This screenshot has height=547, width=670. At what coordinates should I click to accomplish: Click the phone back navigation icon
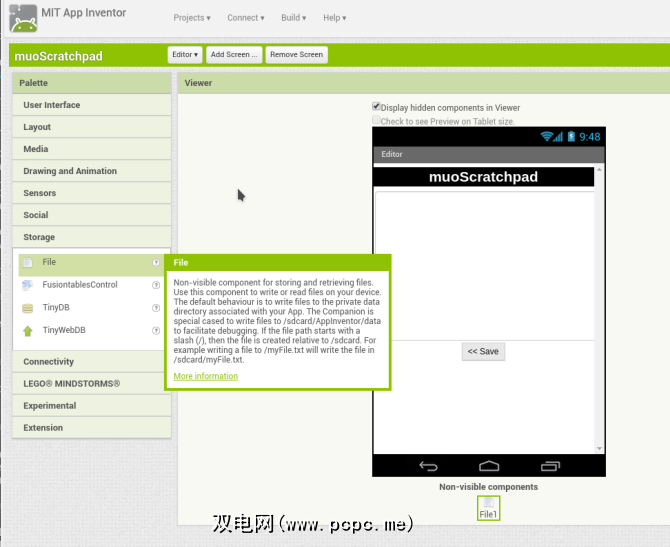click(x=428, y=466)
